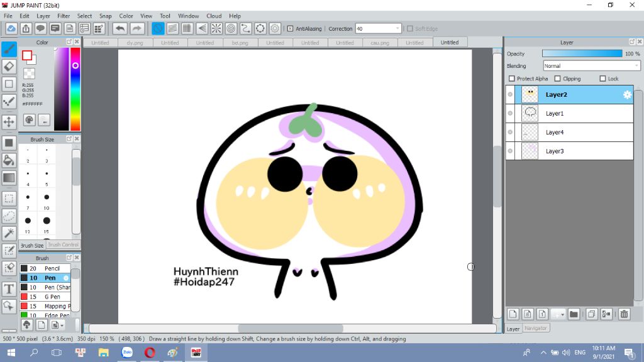Open the Cloud menu
Viewport: 644px width, 362px height.
pos(214,16)
